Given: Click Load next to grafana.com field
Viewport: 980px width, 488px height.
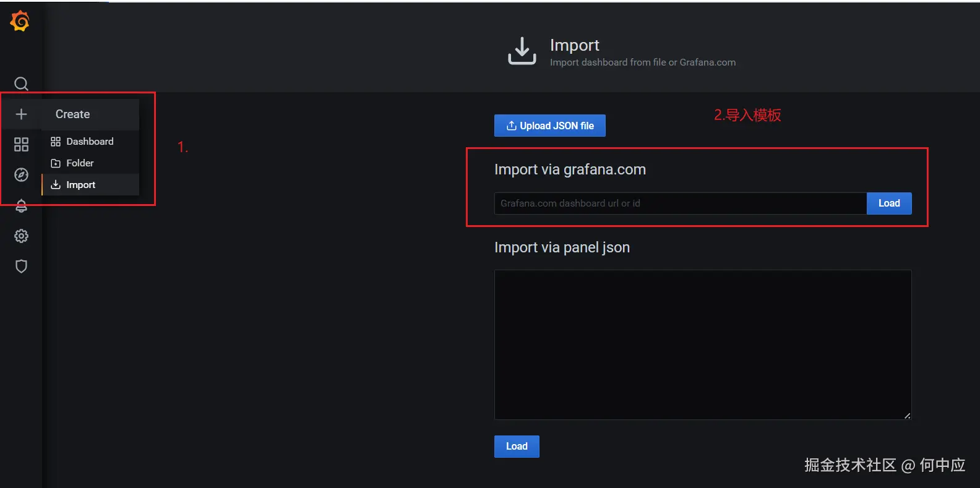Looking at the screenshot, I should click(889, 203).
